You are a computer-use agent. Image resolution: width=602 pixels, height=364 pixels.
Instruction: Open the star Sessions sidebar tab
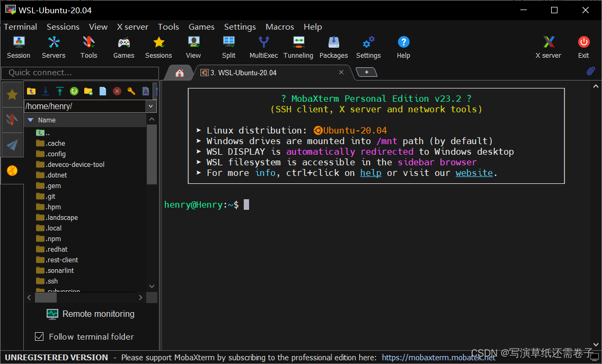click(12, 94)
